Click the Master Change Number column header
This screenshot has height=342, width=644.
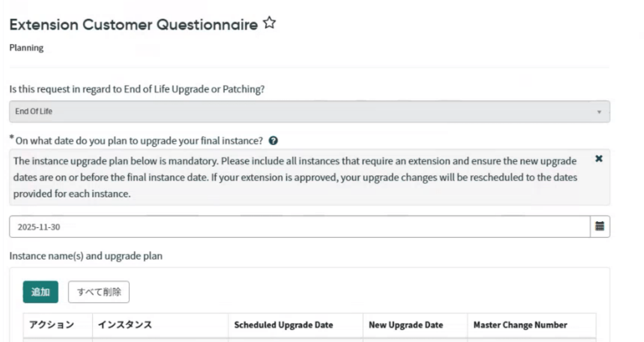(x=520, y=325)
